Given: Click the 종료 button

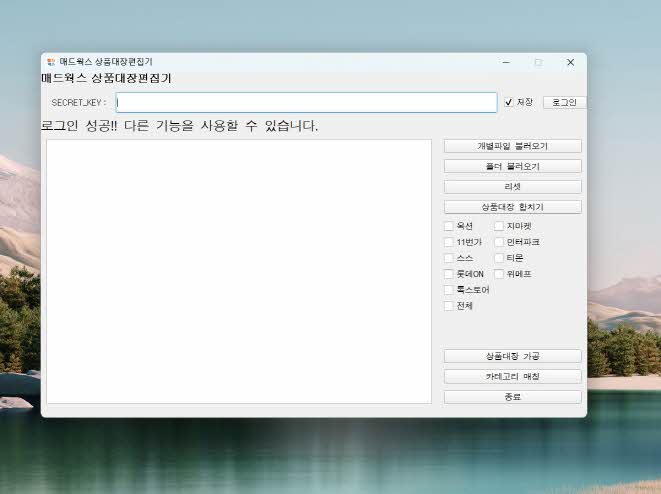Looking at the screenshot, I should (x=513, y=397).
